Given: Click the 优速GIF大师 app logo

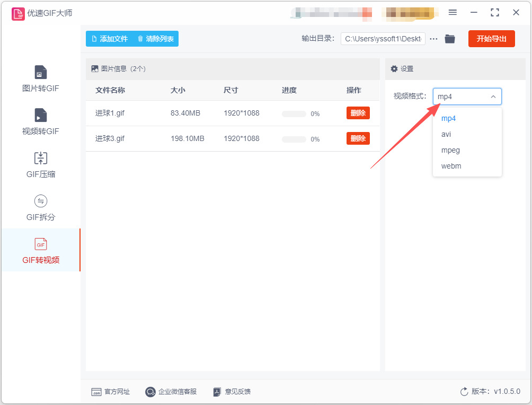Looking at the screenshot, I should 18,14.
